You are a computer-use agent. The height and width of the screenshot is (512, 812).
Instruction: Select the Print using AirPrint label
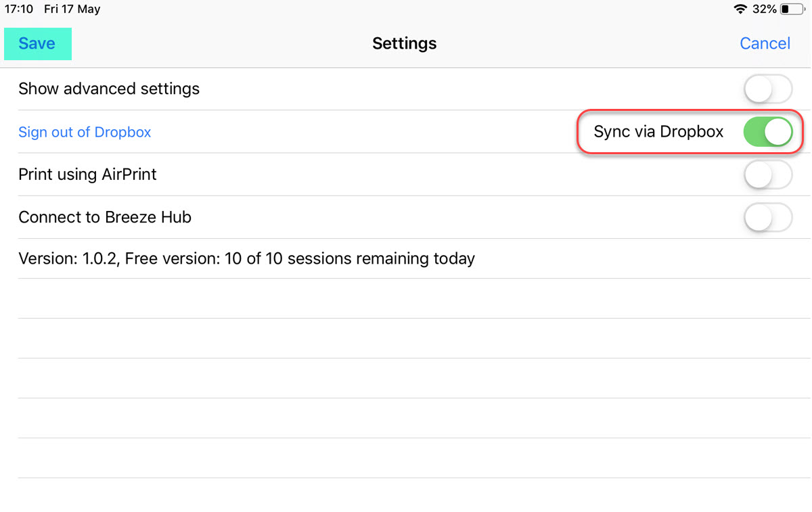tap(87, 174)
